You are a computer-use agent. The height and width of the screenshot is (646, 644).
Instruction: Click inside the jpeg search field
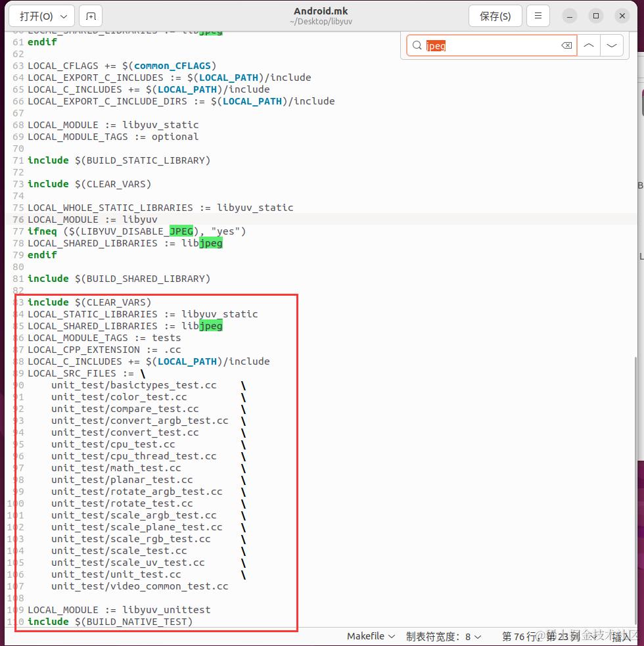[x=486, y=45]
